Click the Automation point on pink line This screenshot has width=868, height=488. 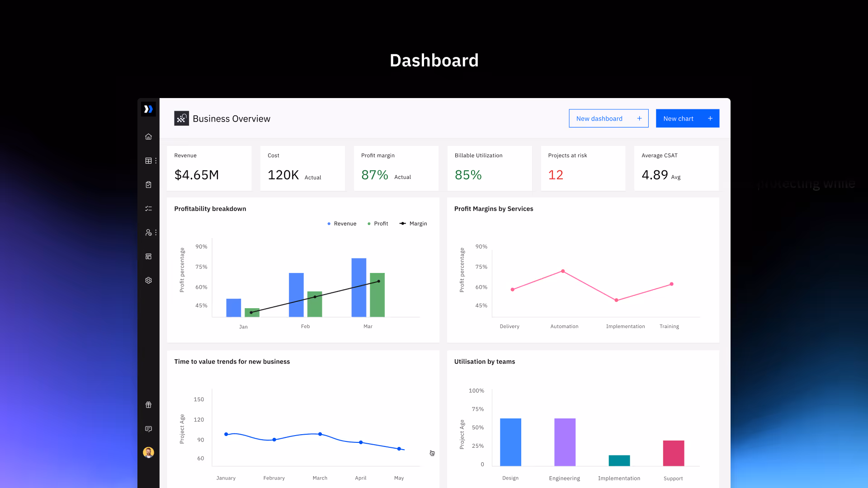tap(563, 271)
